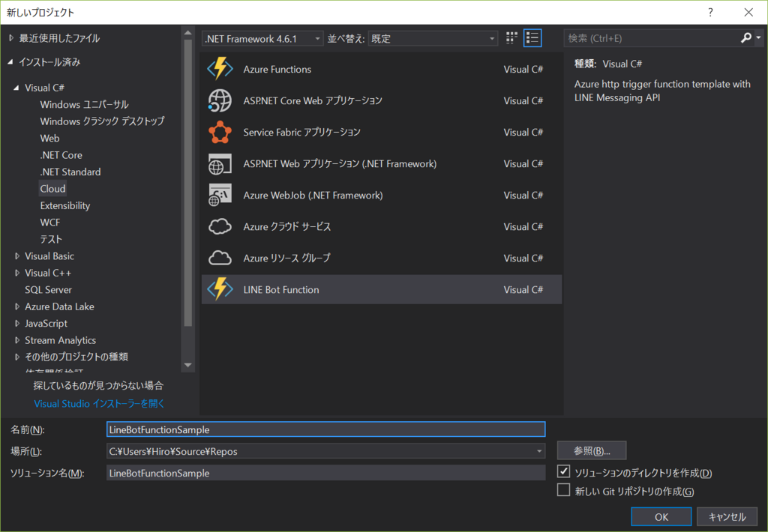
Task: Expand the Visual C++ node
Action: 17,273
